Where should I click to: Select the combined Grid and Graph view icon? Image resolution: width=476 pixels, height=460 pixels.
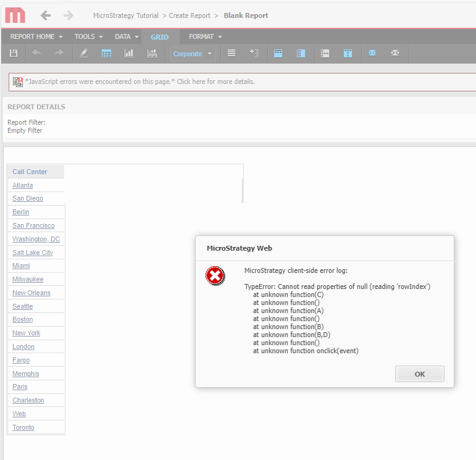(152, 54)
